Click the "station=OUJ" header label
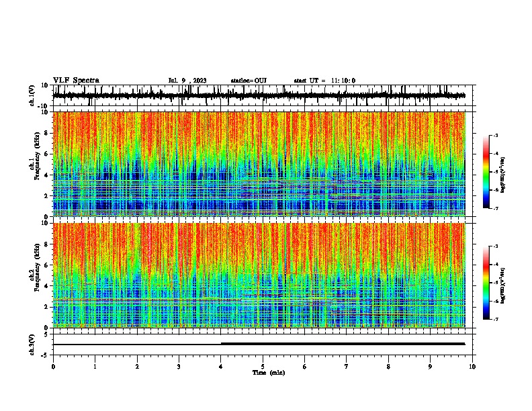This screenshot has width=532, height=411. (249, 81)
